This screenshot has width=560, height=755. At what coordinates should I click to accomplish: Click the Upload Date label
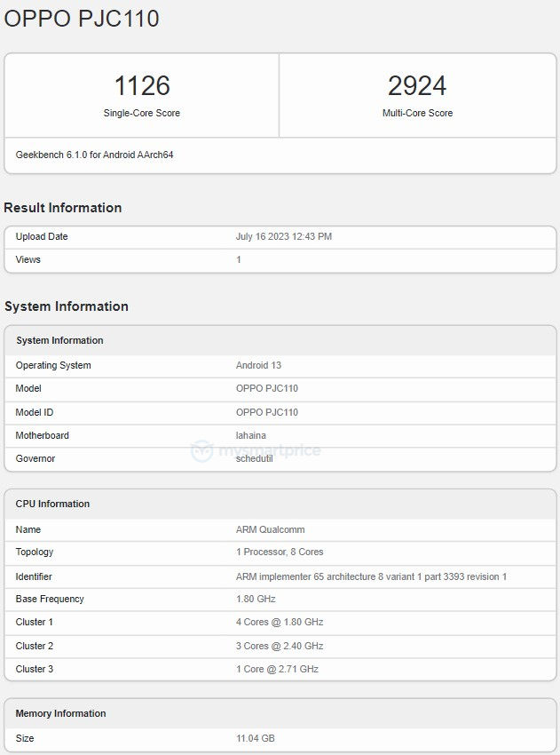(x=42, y=236)
